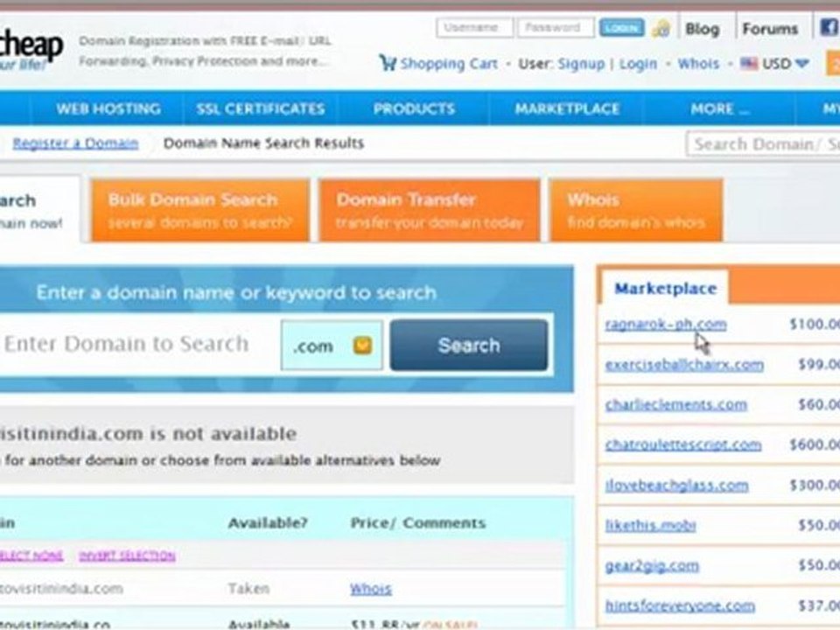Image resolution: width=840 pixels, height=630 pixels.
Task: Click the US flag currency icon
Action: coord(749,64)
